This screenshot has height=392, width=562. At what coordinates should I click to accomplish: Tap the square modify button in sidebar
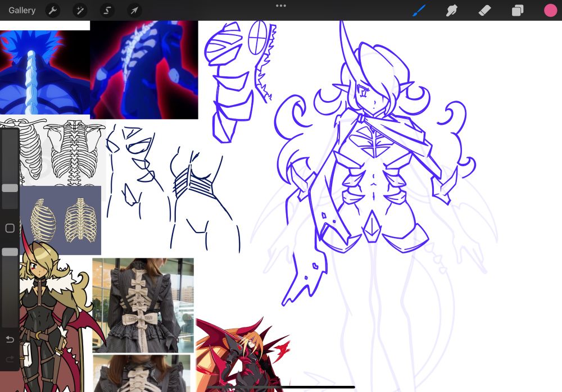click(x=10, y=228)
